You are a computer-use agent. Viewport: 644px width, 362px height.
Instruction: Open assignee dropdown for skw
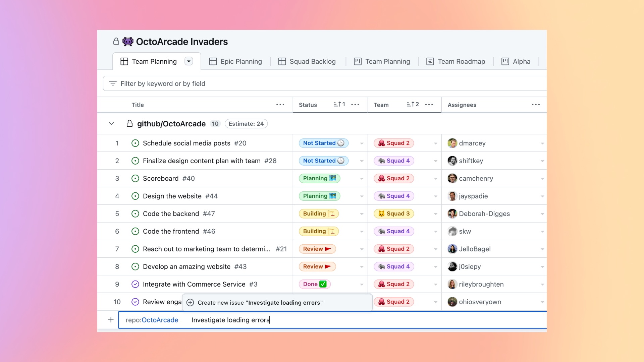pyautogui.click(x=542, y=232)
